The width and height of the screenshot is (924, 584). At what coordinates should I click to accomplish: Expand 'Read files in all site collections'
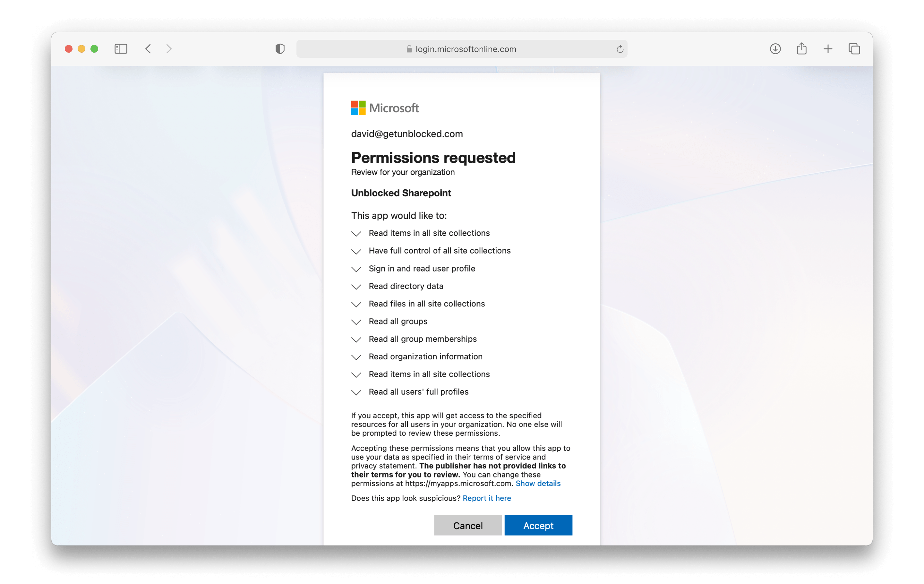click(356, 304)
